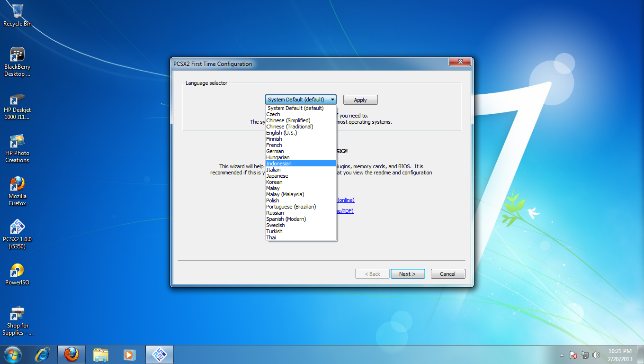Select the HP Deskjet 1000 shortcut
Screen dimensions: 644x364
(18, 106)
